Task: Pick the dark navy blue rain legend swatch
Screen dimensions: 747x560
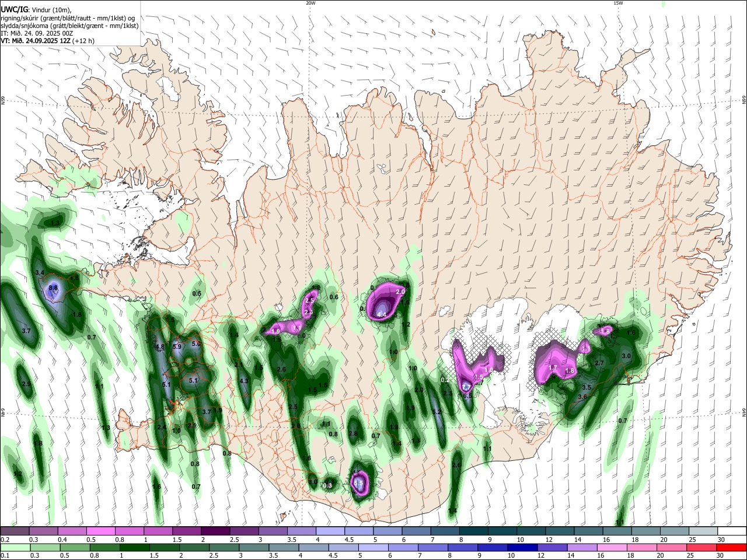Action: 522,548
